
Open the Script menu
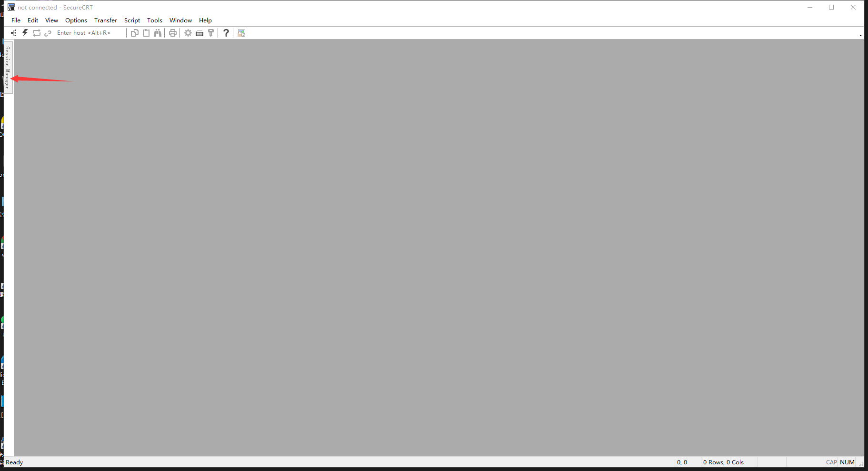point(132,20)
